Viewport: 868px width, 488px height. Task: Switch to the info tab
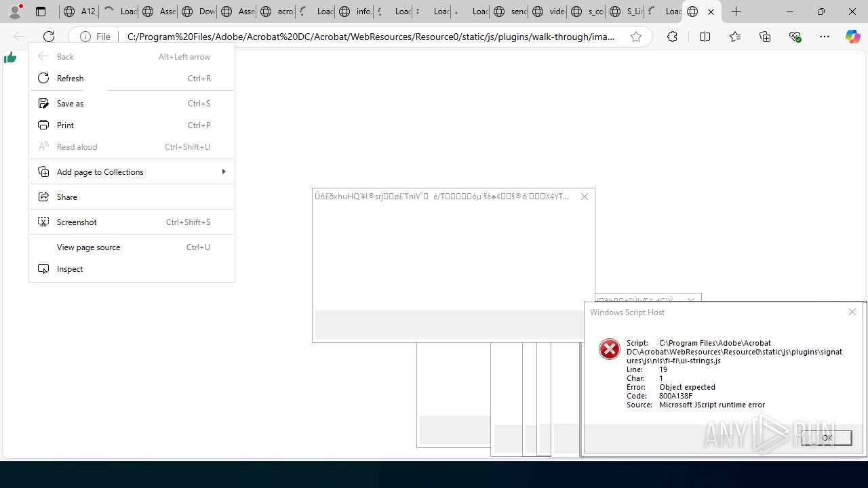point(355,12)
